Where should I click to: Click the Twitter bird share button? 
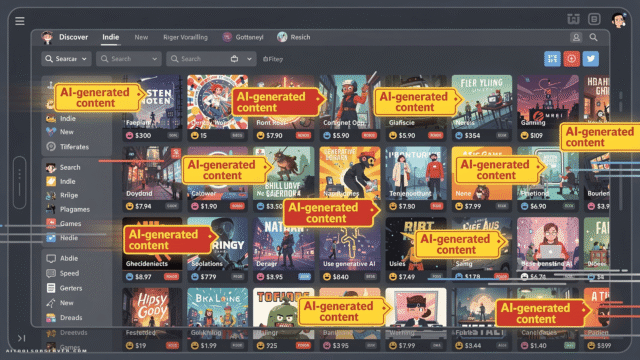point(591,59)
